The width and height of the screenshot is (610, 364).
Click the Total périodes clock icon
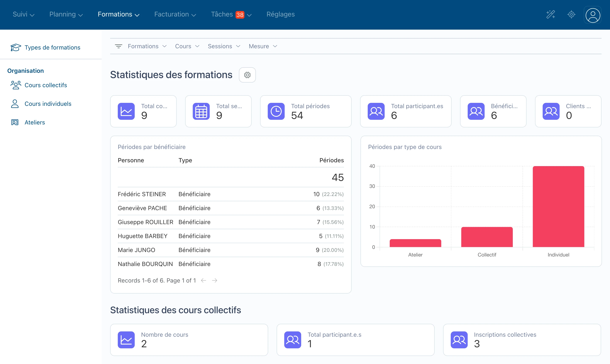tap(276, 111)
